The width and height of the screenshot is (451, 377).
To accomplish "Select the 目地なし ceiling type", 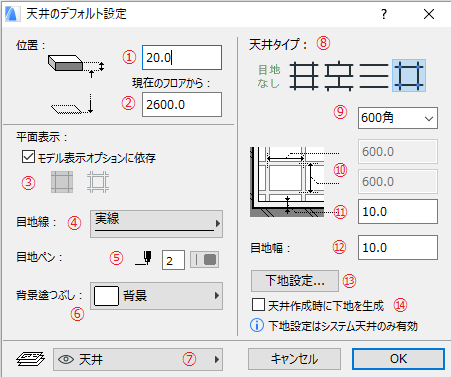I will point(269,76).
